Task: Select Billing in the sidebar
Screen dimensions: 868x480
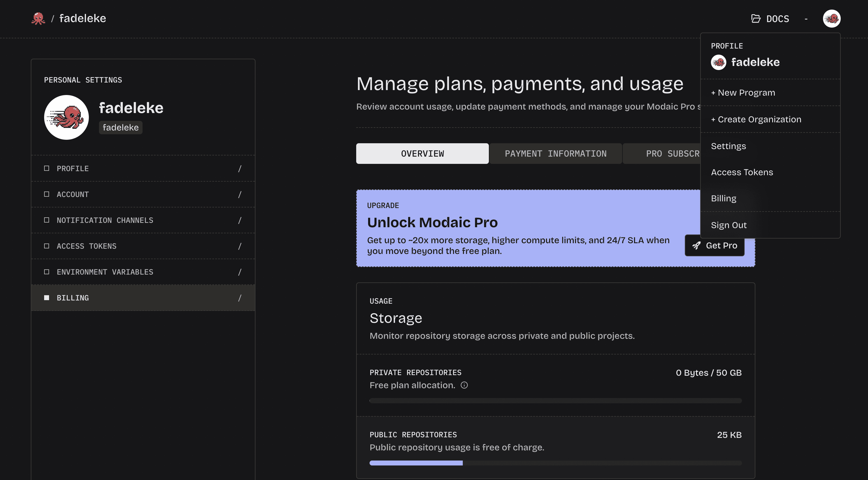Action: [143, 298]
